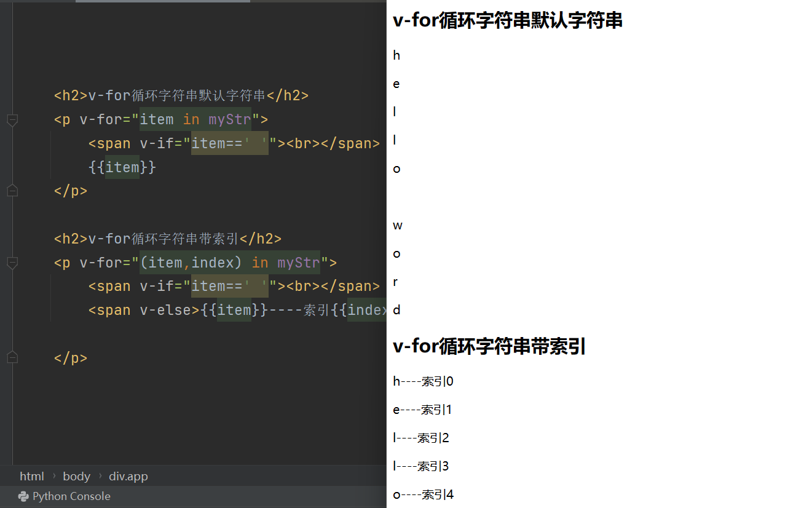Click the letter d in the preview output

tap(396, 310)
